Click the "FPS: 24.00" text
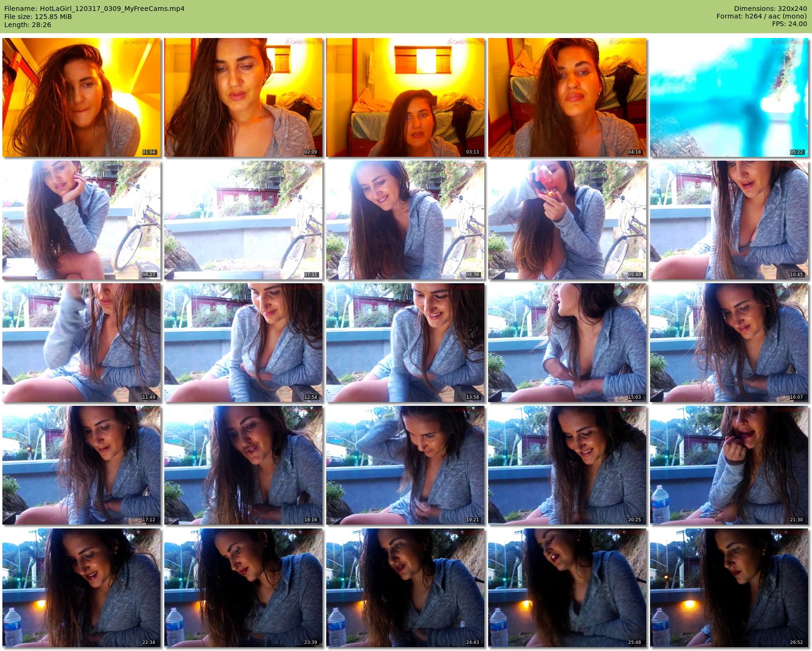Screen dimensions: 812x651 pos(790,24)
